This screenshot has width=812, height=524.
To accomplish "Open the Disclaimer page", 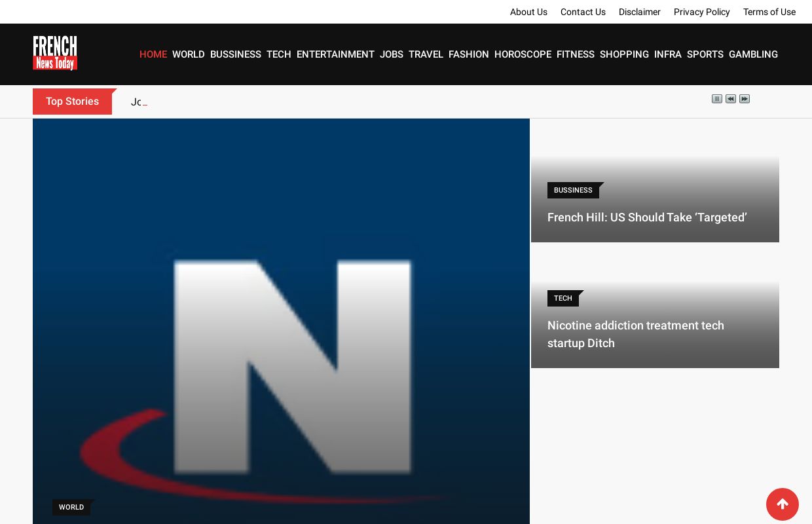I will tap(640, 12).
